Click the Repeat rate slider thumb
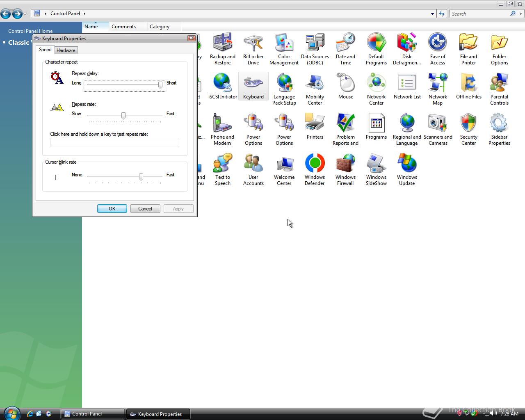 (x=123, y=116)
